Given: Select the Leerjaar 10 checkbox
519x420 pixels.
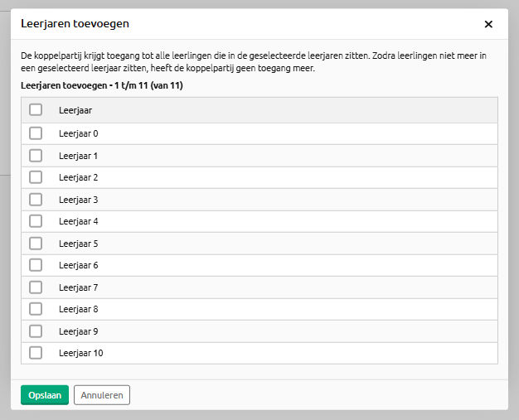Looking at the screenshot, I should coord(36,353).
